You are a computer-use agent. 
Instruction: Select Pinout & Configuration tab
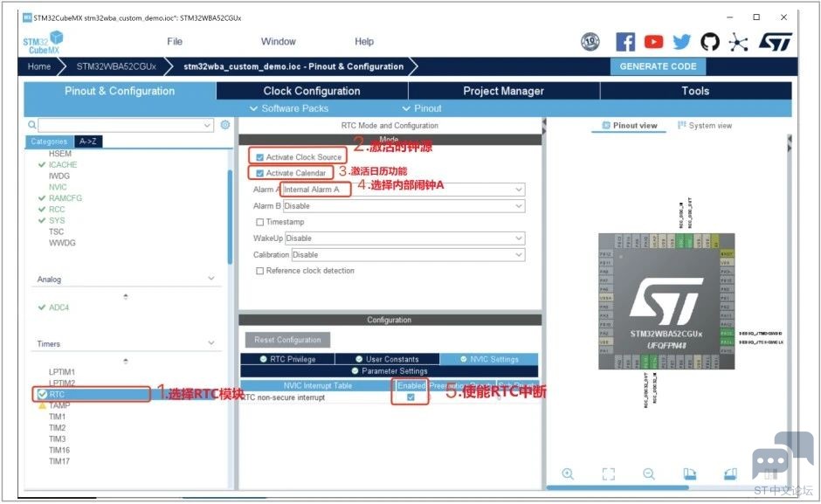120,91
